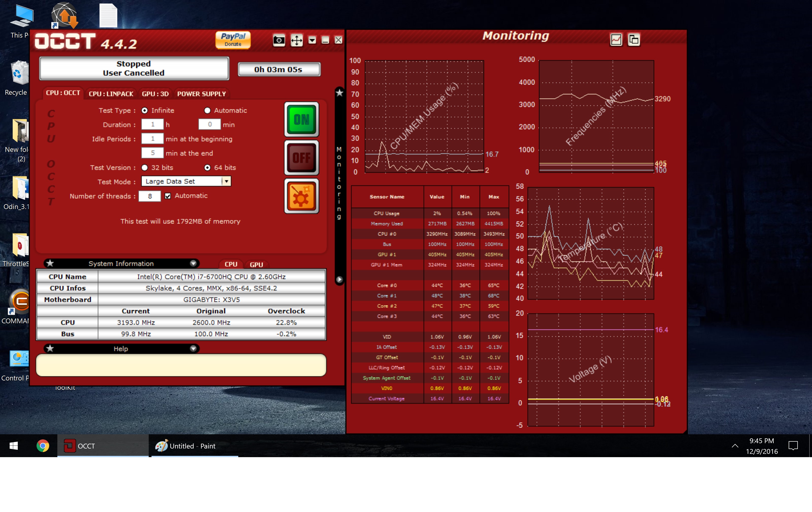Click the Current Voltage sensor name
Viewport: 812px width, 512px height.
pos(387,399)
